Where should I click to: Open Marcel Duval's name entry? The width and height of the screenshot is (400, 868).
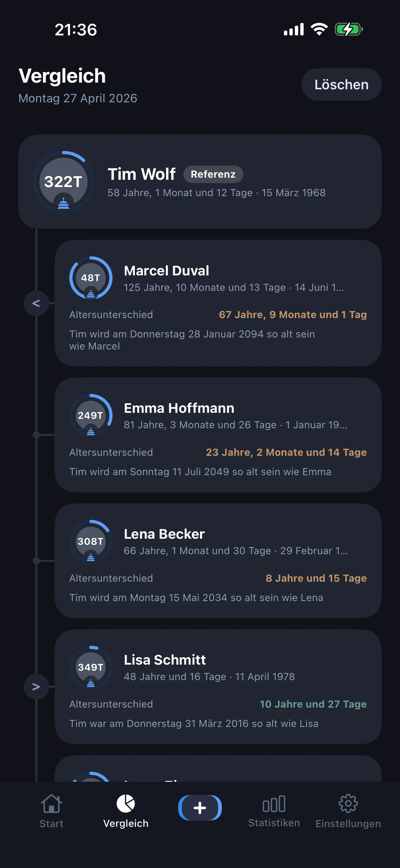pos(167,271)
